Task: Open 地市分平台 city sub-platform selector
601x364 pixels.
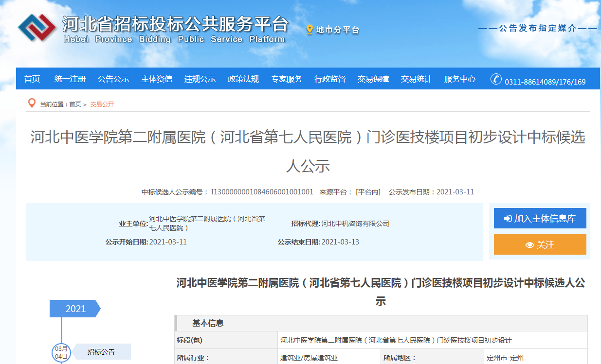Action: pos(337,30)
